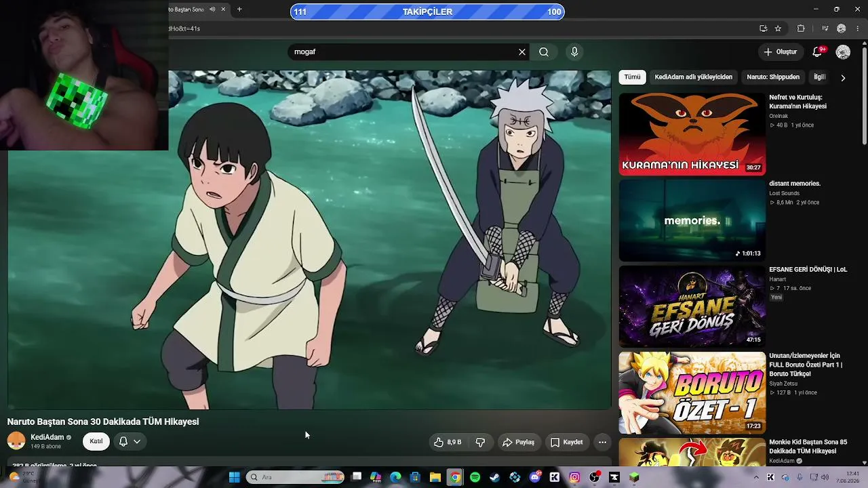Click the Oluştur create button

click(x=780, y=52)
